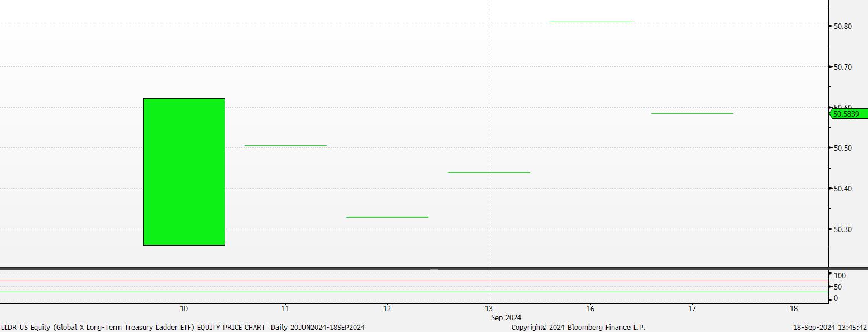Click the large green candlestick for Sep 10
868x332 pixels.
(184, 171)
